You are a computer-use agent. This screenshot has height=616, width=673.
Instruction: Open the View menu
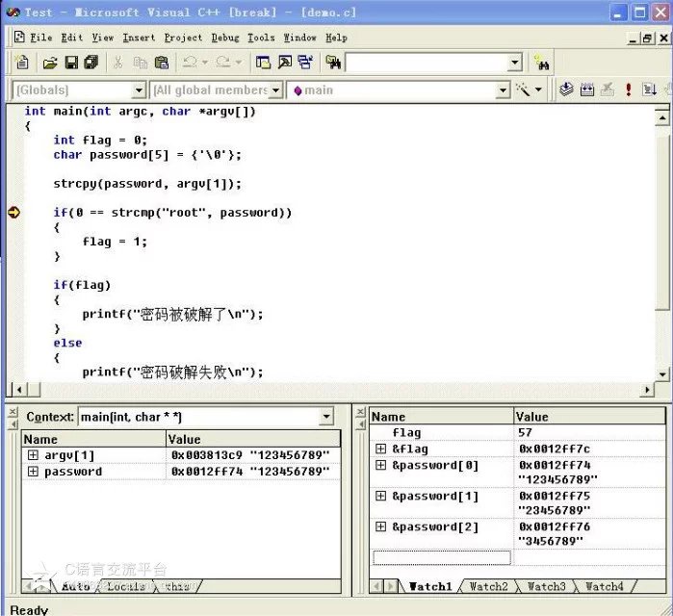[103, 38]
